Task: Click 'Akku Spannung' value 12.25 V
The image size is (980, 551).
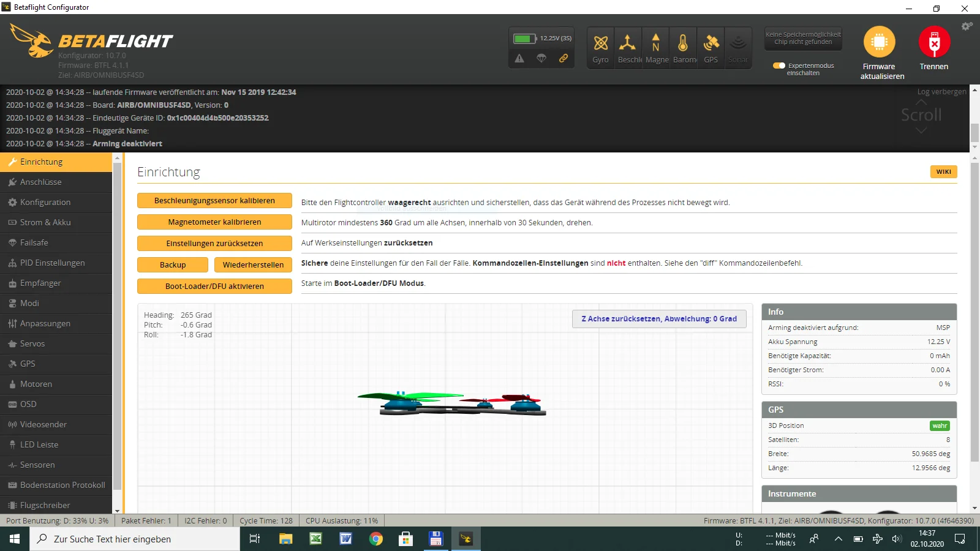Action: tap(938, 342)
